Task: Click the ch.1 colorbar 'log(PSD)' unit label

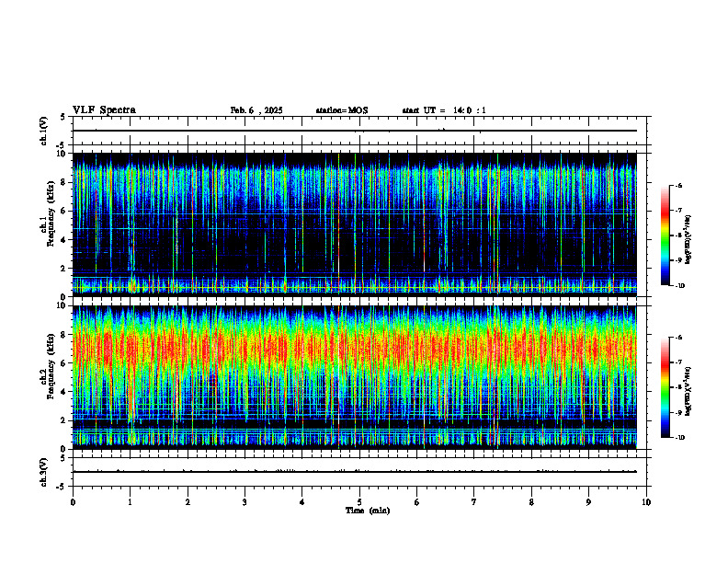Action: pos(688,240)
